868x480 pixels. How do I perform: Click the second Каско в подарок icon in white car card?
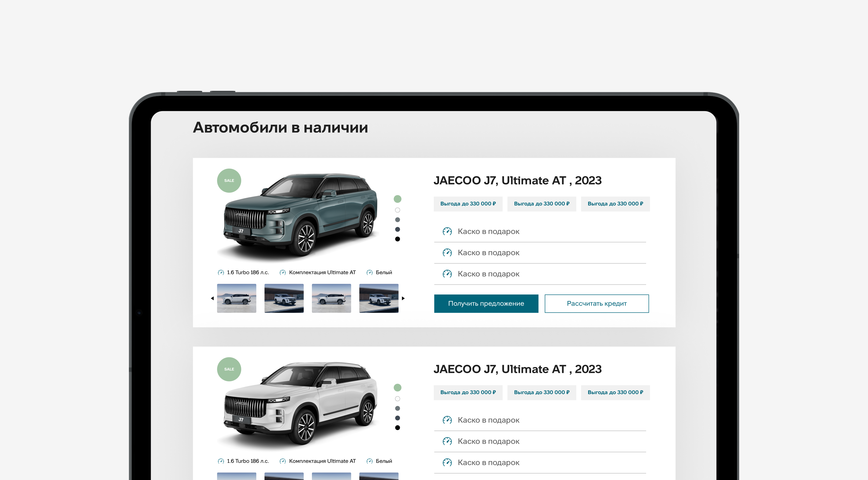[447, 441]
